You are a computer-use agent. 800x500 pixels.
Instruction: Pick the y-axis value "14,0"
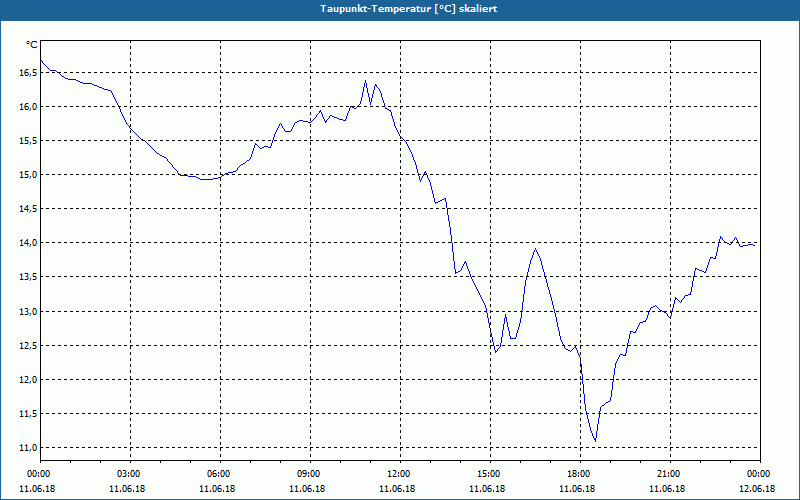(x=28, y=243)
